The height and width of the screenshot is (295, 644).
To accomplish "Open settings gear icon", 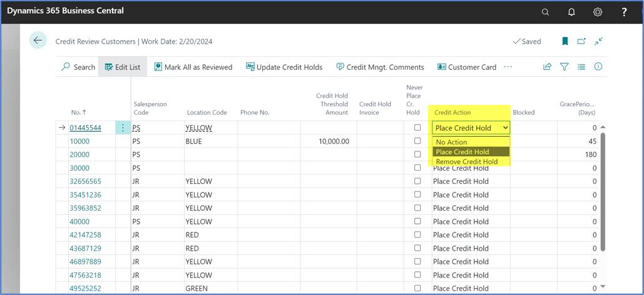I will 598,12.
